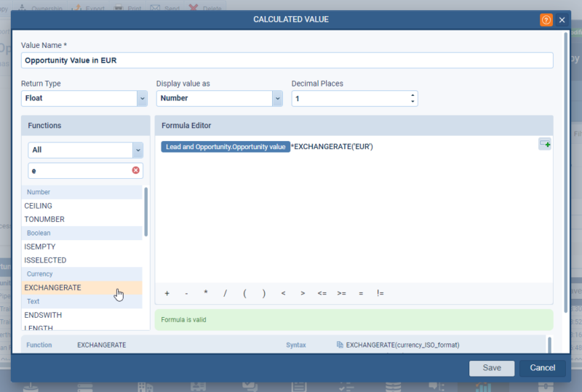Click the Currency category header

coord(81,274)
